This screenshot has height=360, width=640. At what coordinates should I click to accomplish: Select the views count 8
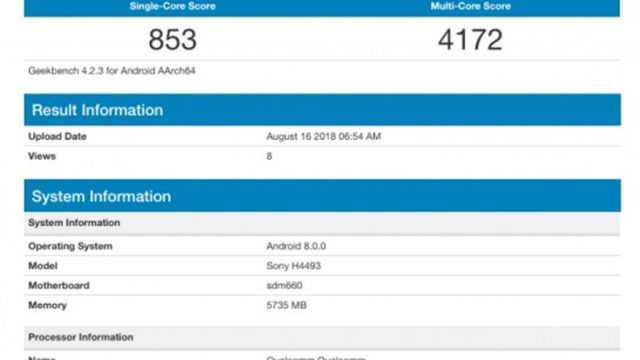pos(269,156)
